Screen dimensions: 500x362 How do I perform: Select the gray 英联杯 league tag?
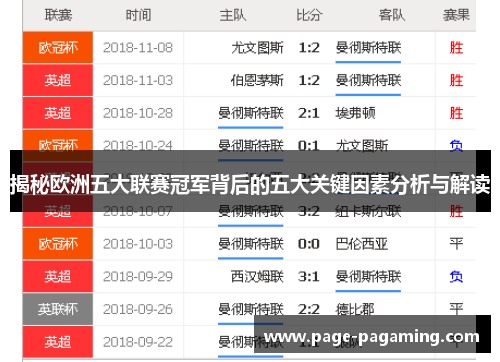pos(58,309)
